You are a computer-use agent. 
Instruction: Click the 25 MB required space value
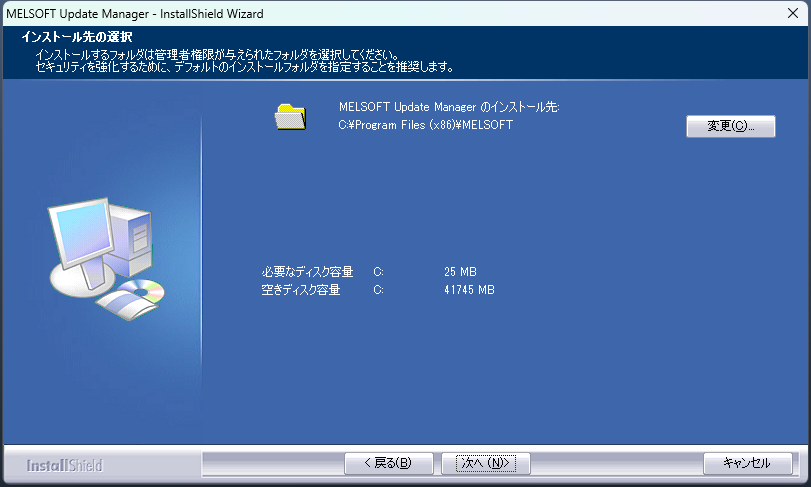pyautogui.click(x=460, y=272)
